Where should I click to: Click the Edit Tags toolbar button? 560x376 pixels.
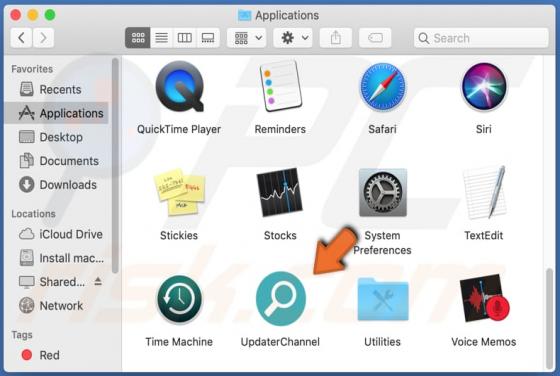click(375, 37)
